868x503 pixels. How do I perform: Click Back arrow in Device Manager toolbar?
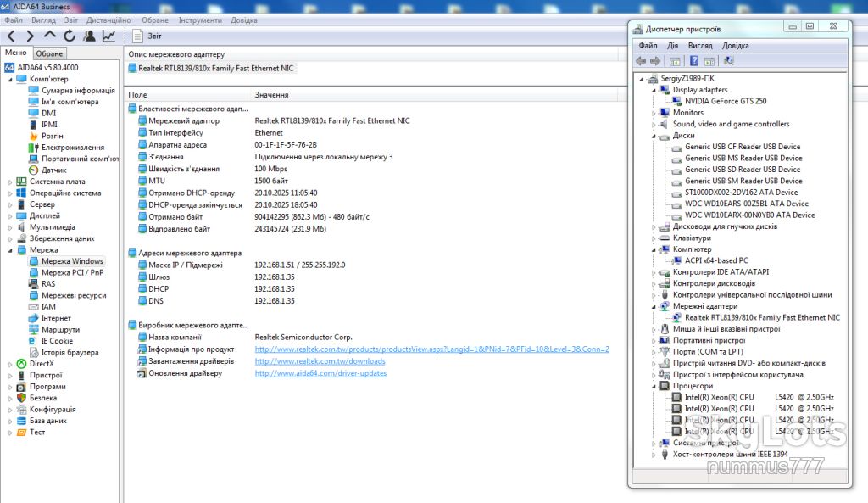click(641, 61)
